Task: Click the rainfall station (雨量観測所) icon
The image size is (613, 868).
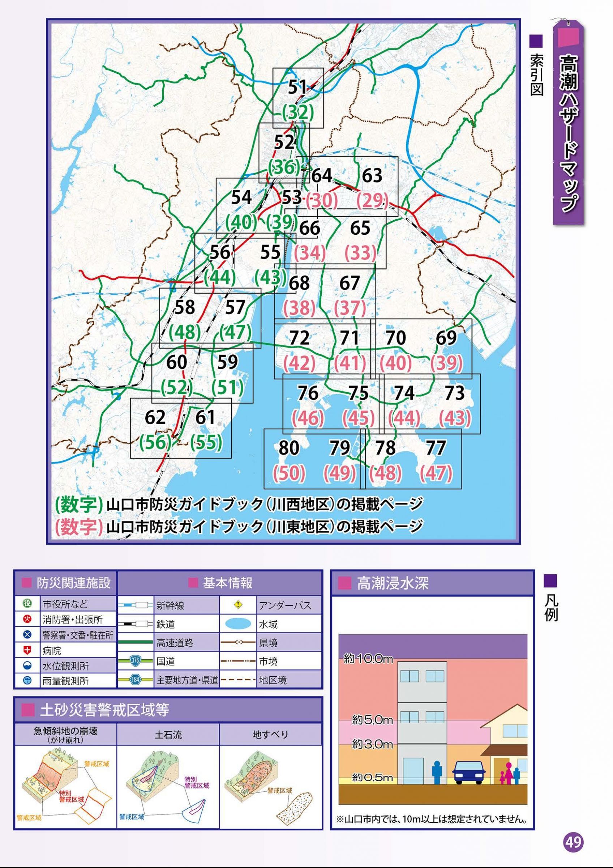Action: point(27,681)
